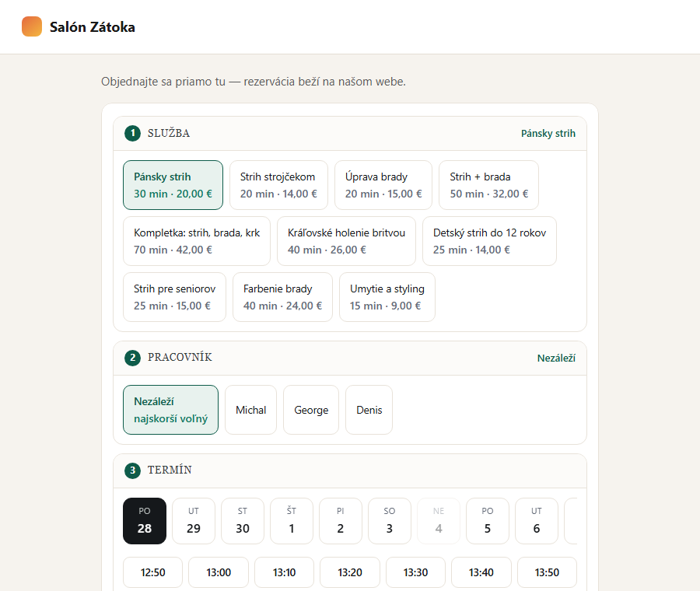The width and height of the screenshot is (700, 591).
Task: Select Nezáleží najskorší voľný worker option
Action: tap(170, 410)
